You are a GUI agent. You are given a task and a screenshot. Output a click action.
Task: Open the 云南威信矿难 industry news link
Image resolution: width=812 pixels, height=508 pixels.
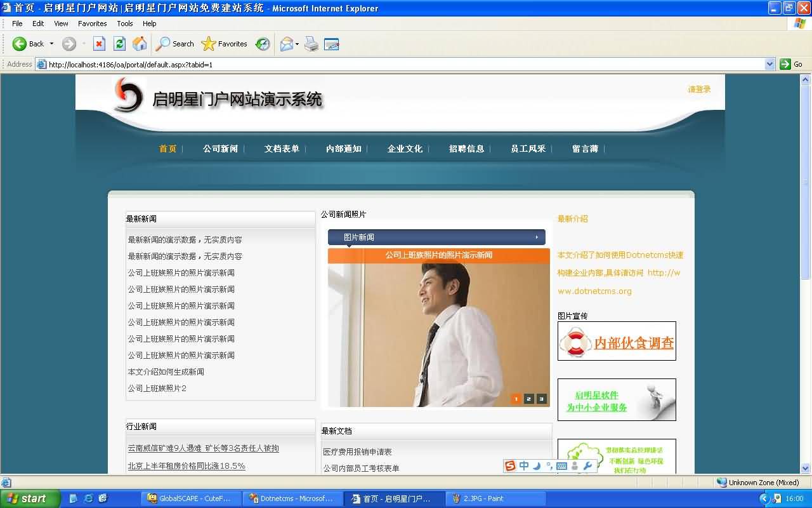(x=203, y=448)
